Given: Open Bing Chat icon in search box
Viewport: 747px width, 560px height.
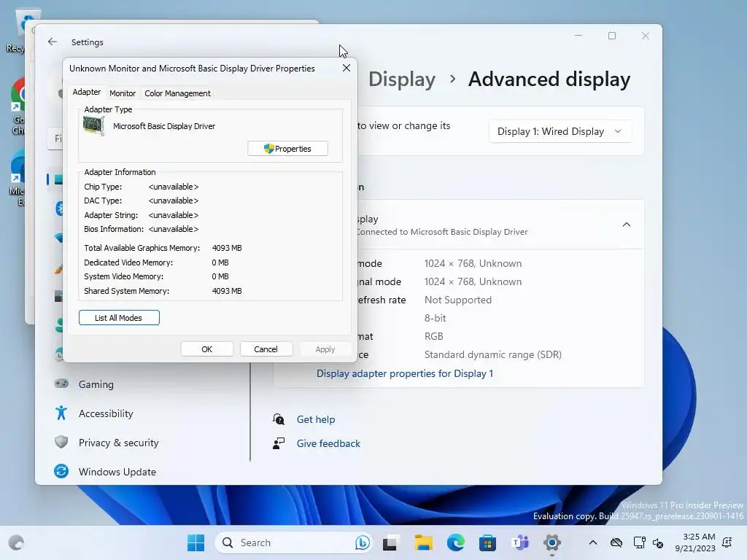Looking at the screenshot, I should point(362,542).
